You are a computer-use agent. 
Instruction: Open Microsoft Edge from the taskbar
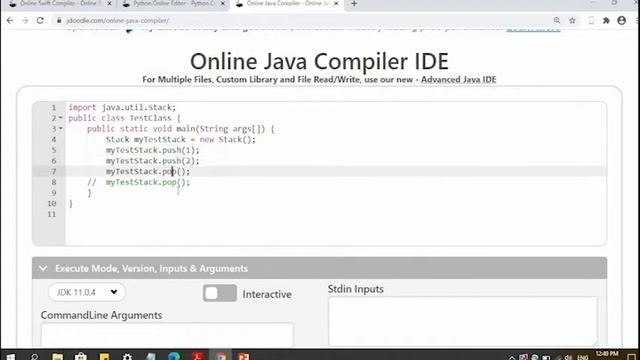click(x=174, y=356)
